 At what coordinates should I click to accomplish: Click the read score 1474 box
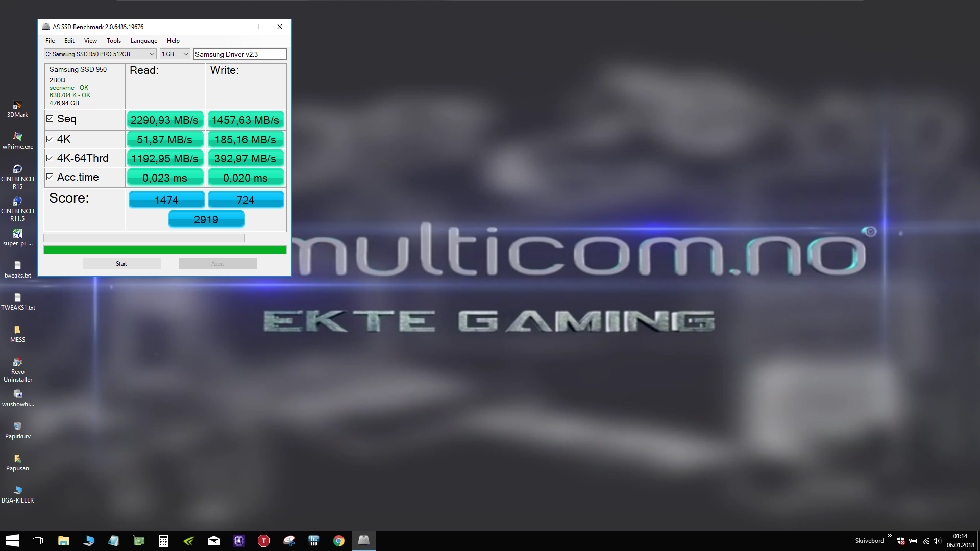[x=166, y=200]
